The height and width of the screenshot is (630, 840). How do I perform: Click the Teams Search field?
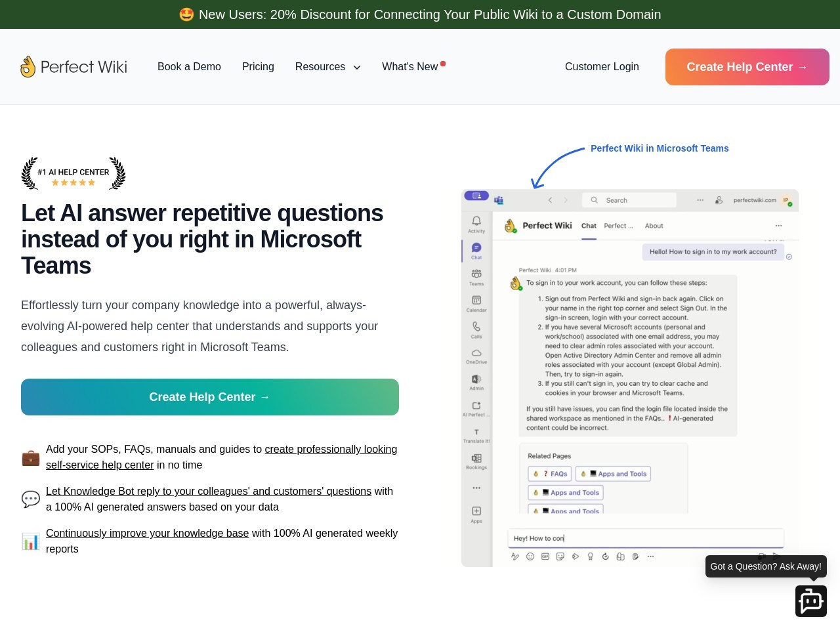629,200
